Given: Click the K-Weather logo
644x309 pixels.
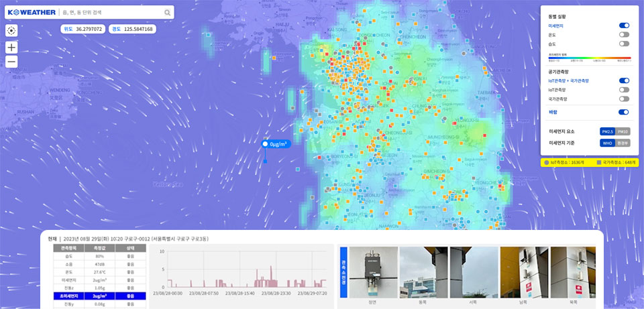Looking at the screenshot, I should pos(31,12).
